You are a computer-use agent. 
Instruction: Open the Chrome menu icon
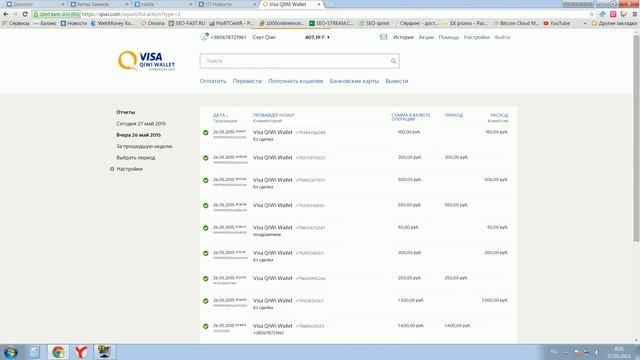(x=635, y=14)
